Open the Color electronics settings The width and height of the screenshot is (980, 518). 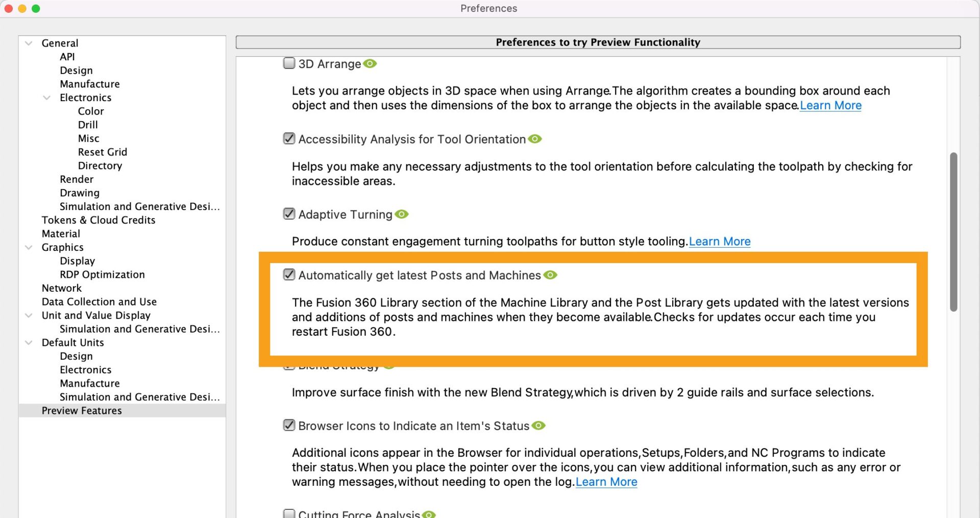91,111
